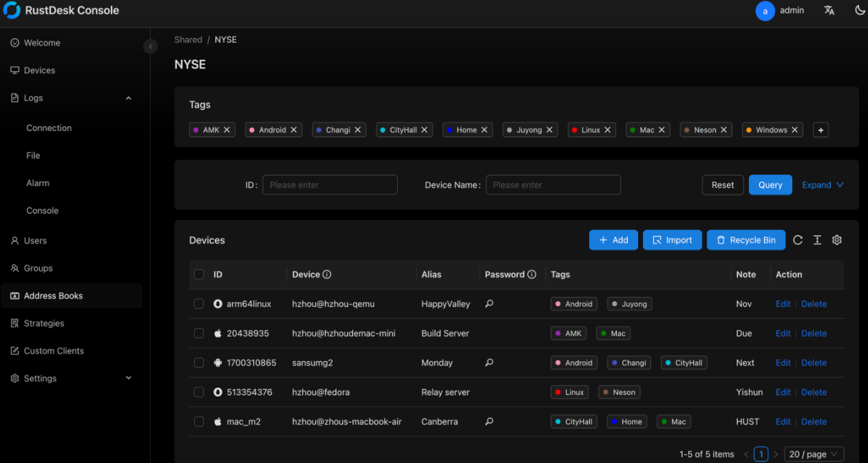The width and height of the screenshot is (868, 463).
Task: Remove the Neson tag with X
Action: [724, 130]
